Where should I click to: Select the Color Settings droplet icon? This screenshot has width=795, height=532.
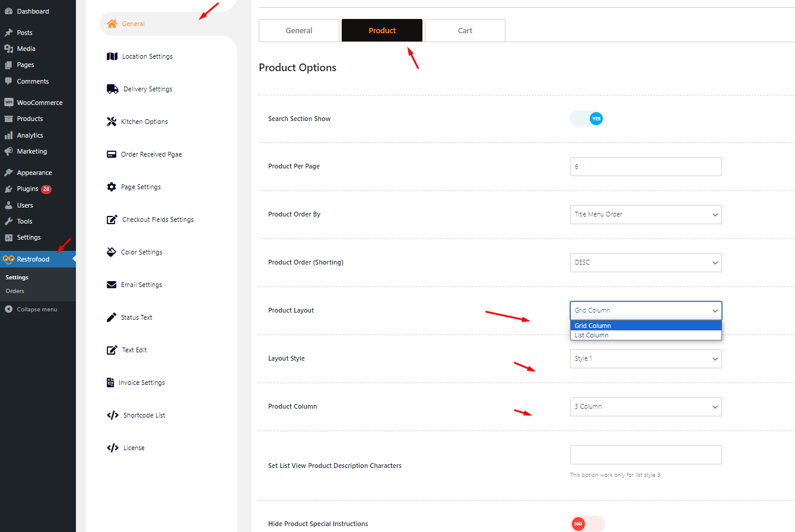point(112,251)
